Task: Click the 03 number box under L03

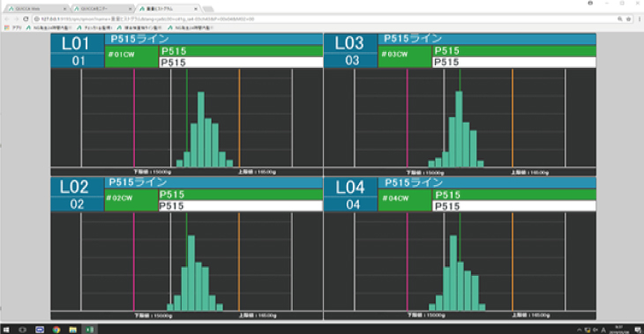Action: [x=350, y=60]
